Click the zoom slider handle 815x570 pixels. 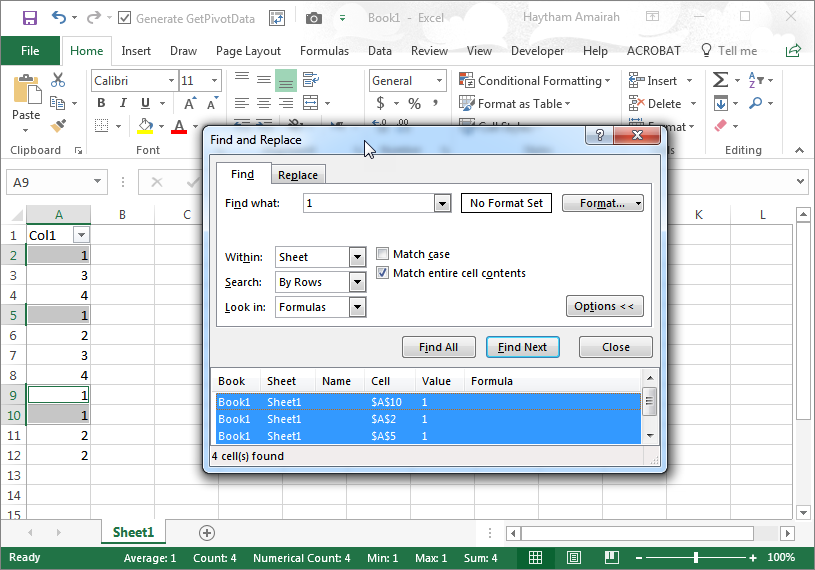(x=695, y=558)
